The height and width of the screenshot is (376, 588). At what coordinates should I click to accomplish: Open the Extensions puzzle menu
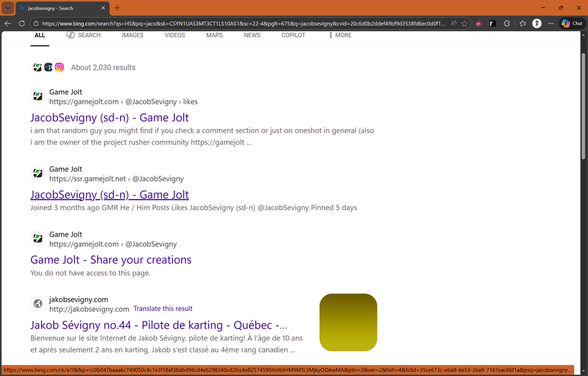click(506, 23)
